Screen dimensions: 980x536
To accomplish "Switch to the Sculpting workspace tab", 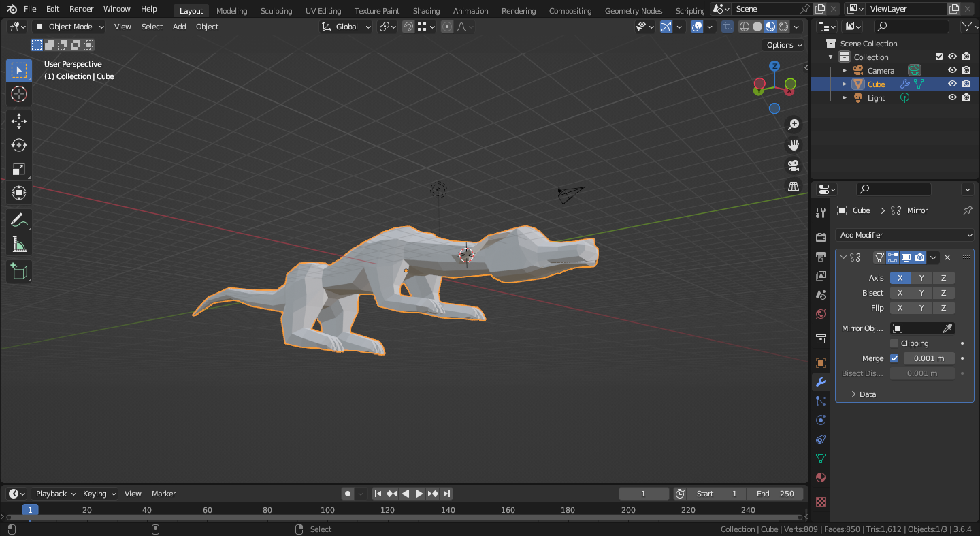I will [x=276, y=10].
